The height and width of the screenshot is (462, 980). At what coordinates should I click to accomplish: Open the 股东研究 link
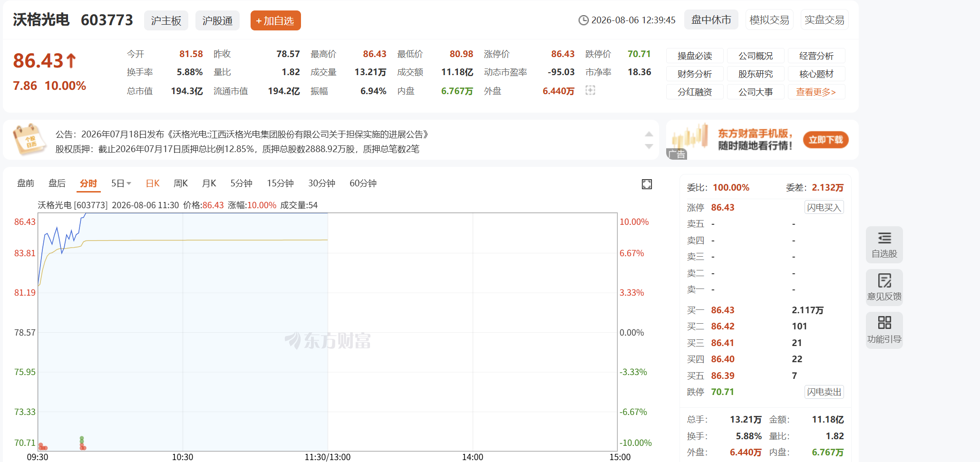[x=756, y=74]
